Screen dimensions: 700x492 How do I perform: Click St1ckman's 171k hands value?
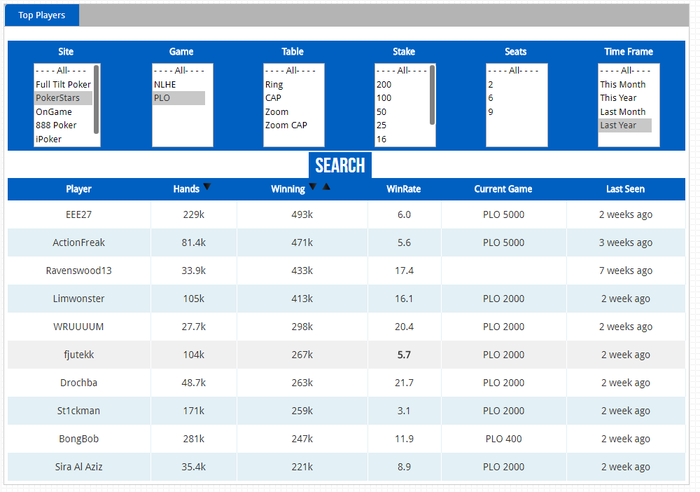[x=194, y=411]
